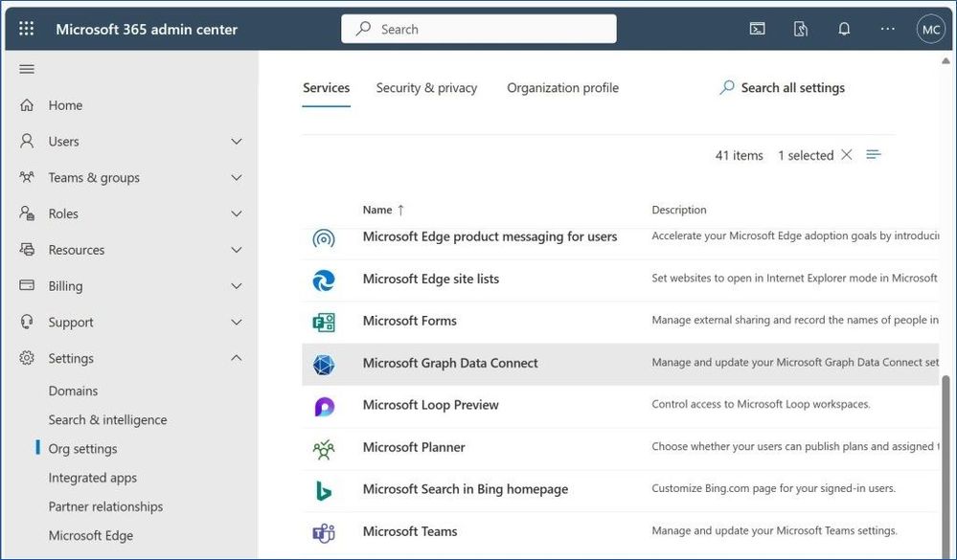Open Microsoft Graph Data Connect settings
Viewport: 957px width, 560px height.
(x=450, y=364)
